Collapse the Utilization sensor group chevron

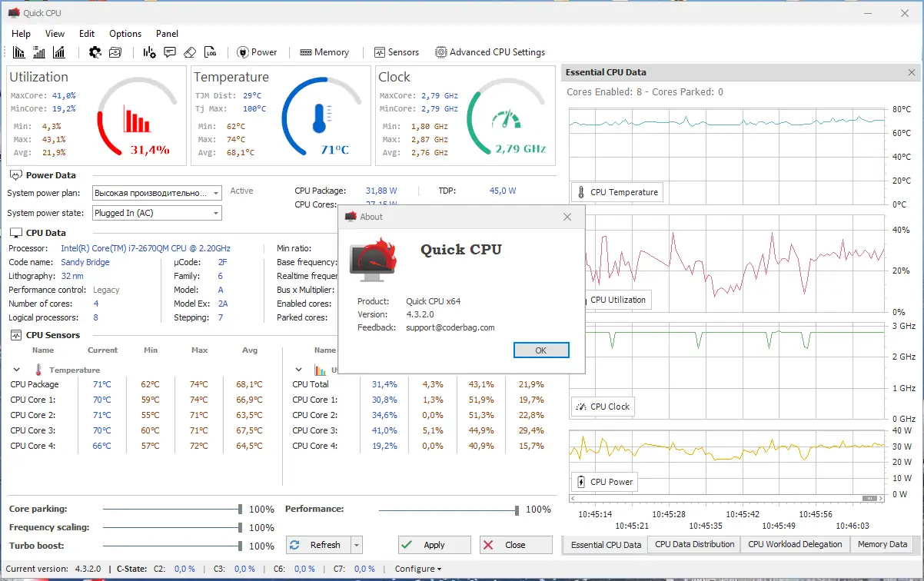[299, 370]
